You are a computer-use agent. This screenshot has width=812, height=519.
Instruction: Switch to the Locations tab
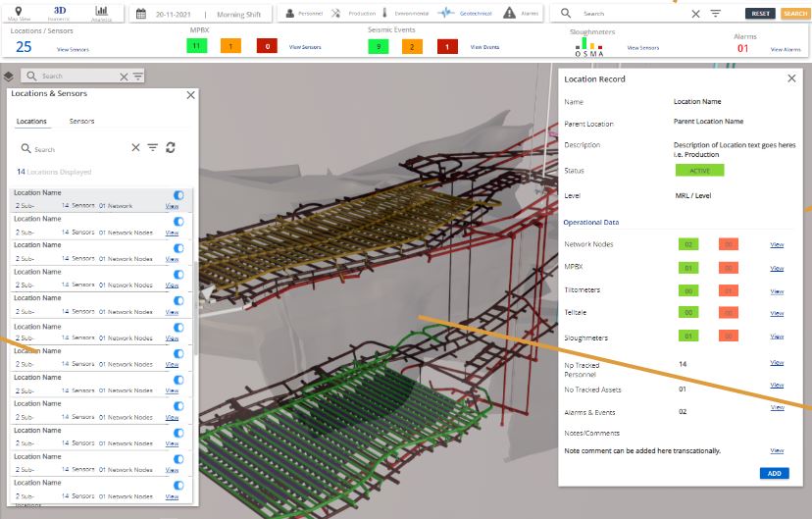(31, 122)
